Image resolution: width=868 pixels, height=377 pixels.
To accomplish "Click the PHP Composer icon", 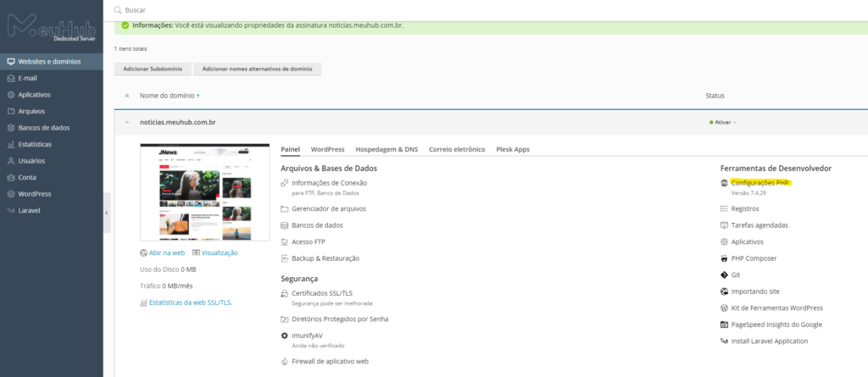I will [724, 258].
